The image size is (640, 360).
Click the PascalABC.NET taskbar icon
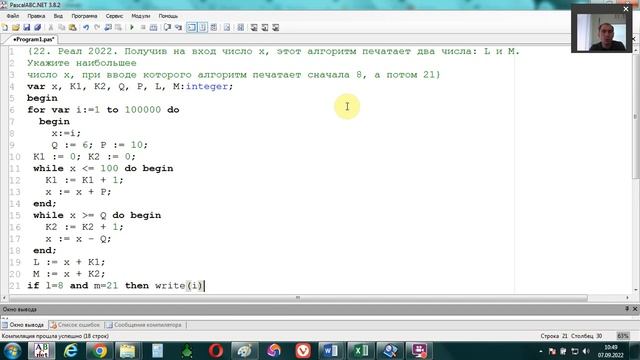point(41,351)
